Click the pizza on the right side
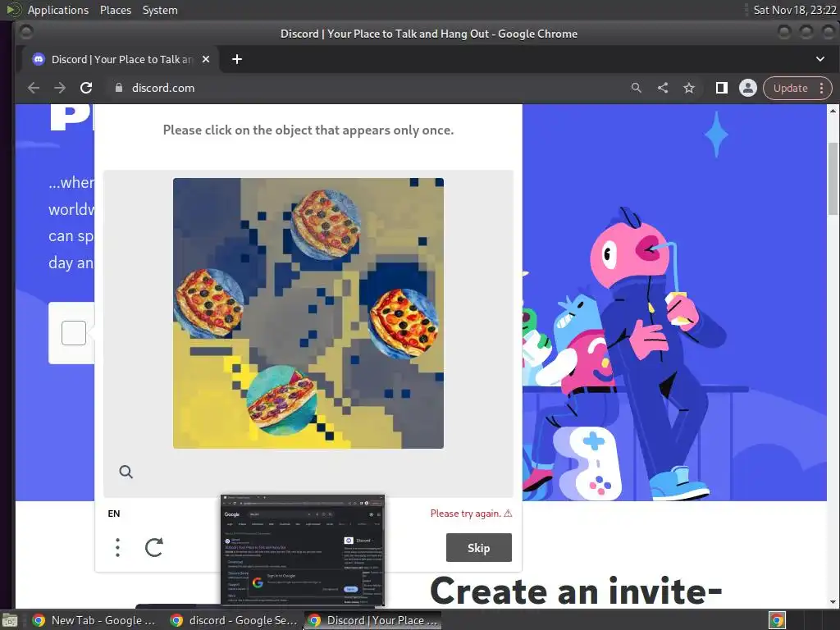The image size is (840, 630). click(x=404, y=322)
